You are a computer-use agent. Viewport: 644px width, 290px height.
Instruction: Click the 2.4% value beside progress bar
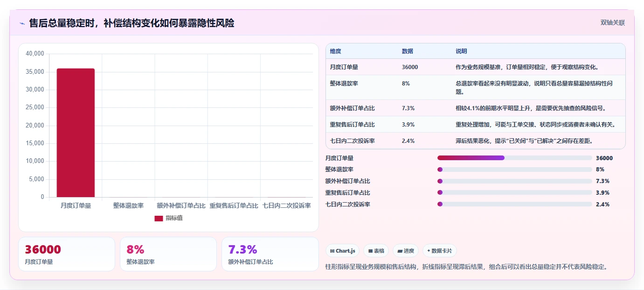[x=602, y=204]
